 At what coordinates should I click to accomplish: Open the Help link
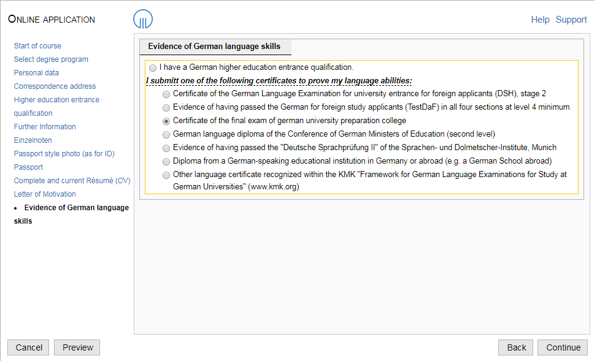(x=540, y=20)
